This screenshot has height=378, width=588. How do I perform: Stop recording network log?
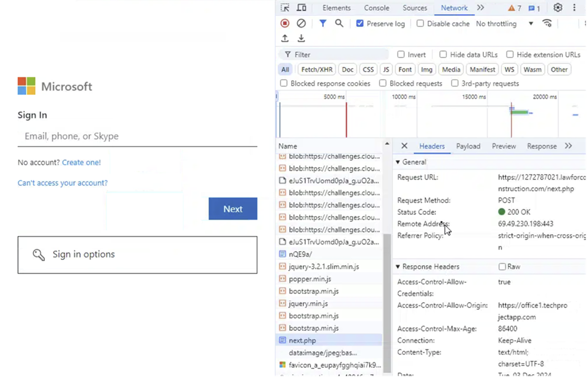pos(285,24)
